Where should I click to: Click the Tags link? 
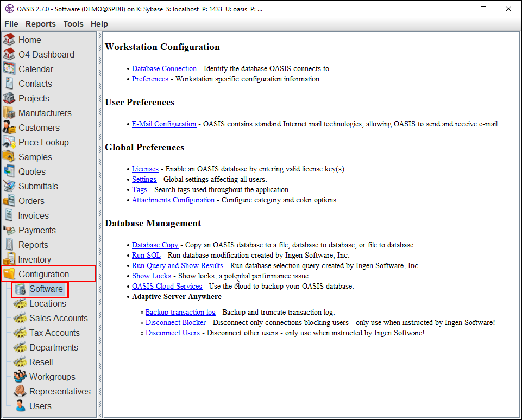[x=140, y=189]
